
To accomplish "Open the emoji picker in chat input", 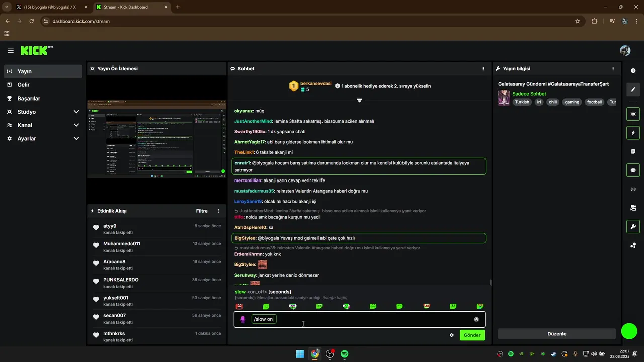I will [x=476, y=319].
